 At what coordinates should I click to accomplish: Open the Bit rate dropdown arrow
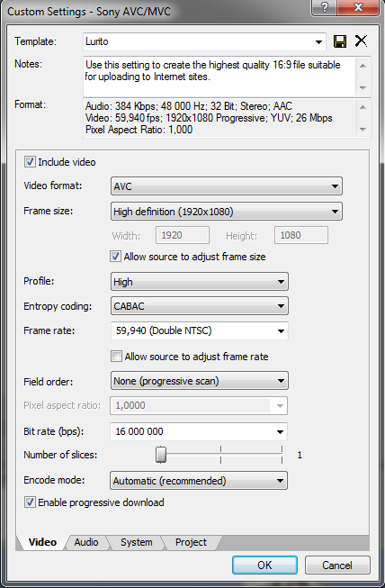click(x=280, y=431)
